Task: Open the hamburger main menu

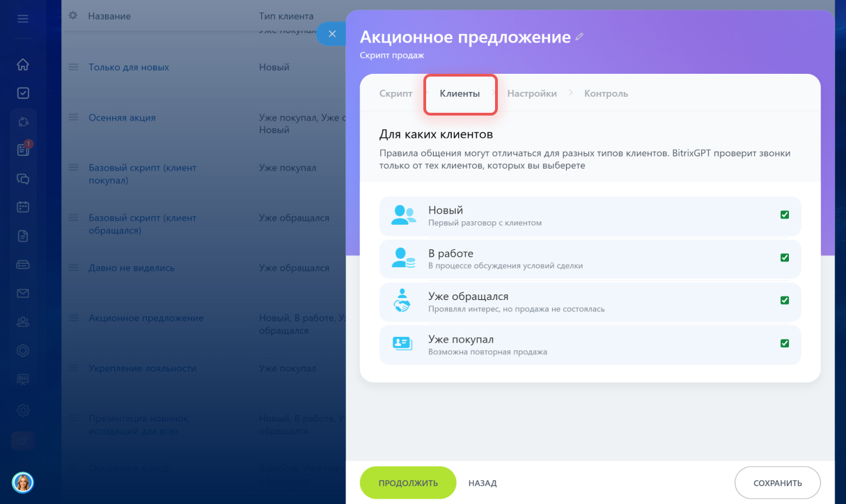Action: point(23,19)
